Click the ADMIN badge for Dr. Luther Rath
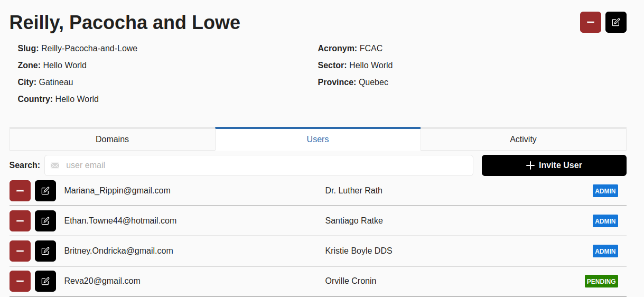This screenshot has width=644, height=297. (605, 191)
